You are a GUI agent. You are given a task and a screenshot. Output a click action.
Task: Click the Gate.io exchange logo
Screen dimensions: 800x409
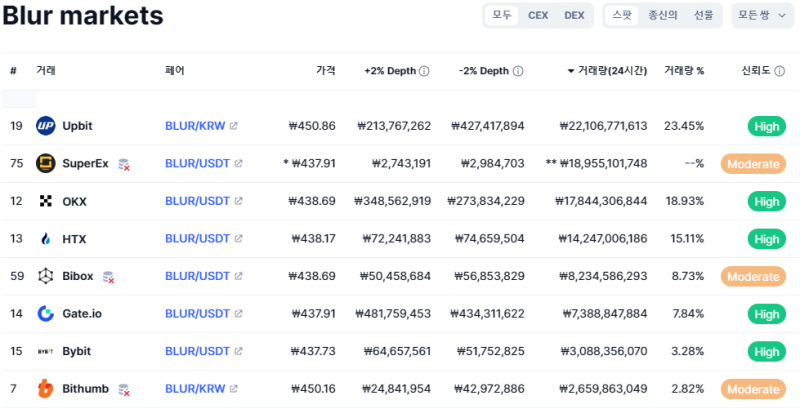[45, 314]
